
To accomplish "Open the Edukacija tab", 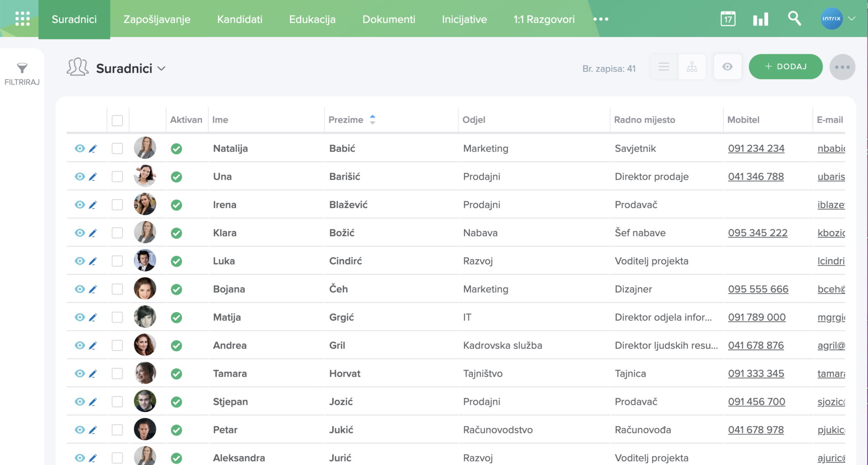I will coord(312,19).
